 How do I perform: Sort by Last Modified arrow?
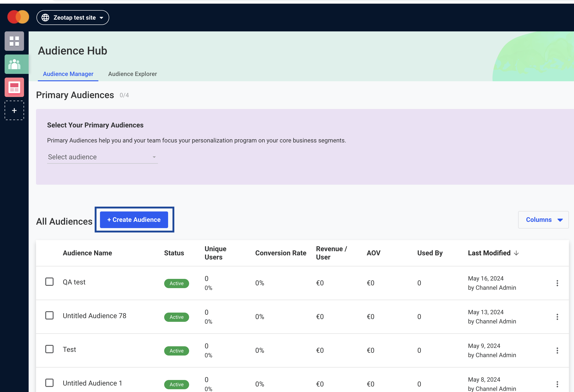click(516, 253)
